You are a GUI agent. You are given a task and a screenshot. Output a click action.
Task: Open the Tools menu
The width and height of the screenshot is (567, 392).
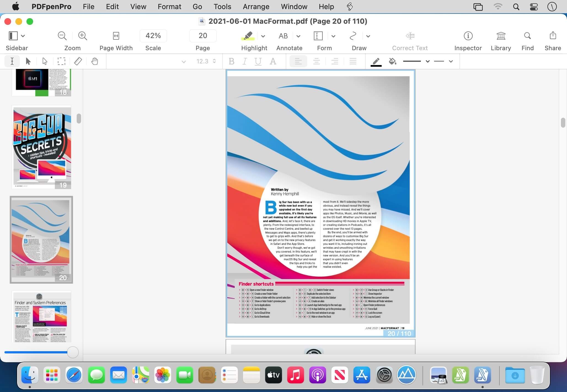(222, 7)
